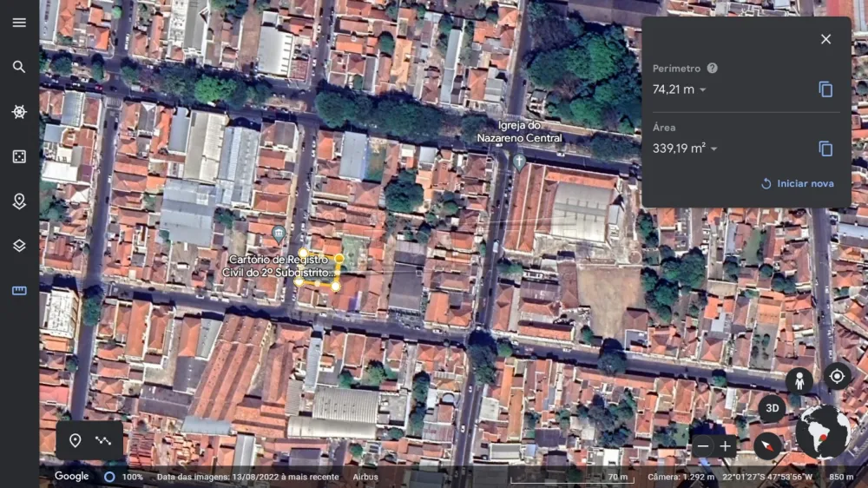Viewport: 868px width, 488px height.
Task: Open Voyager ship wheel icon
Action: pos(19,112)
